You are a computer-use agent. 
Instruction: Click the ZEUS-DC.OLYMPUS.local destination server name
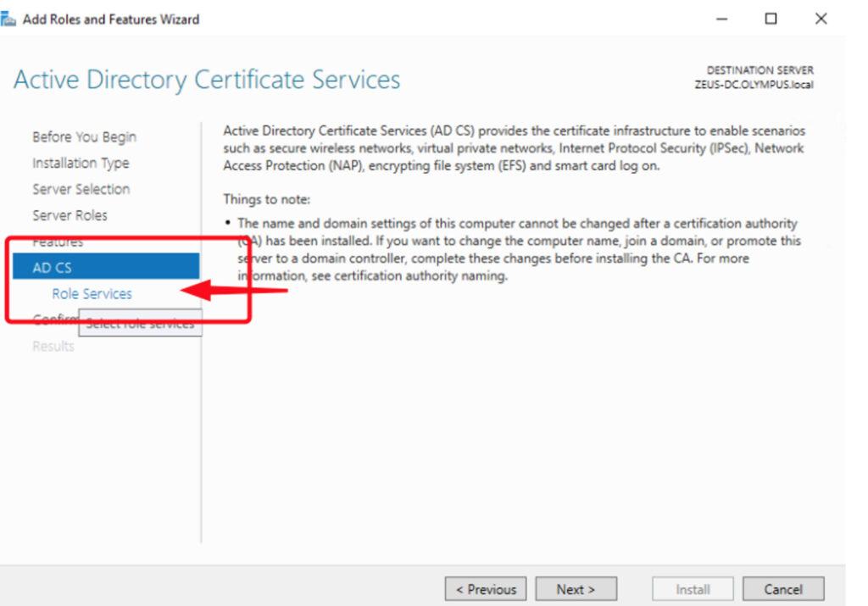pos(754,85)
